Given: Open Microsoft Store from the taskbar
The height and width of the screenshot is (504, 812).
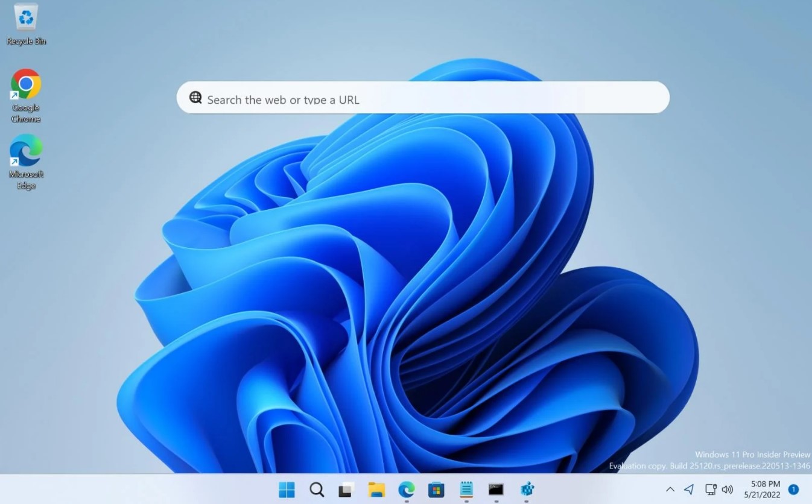Looking at the screenshot, I should pos(436,490).
